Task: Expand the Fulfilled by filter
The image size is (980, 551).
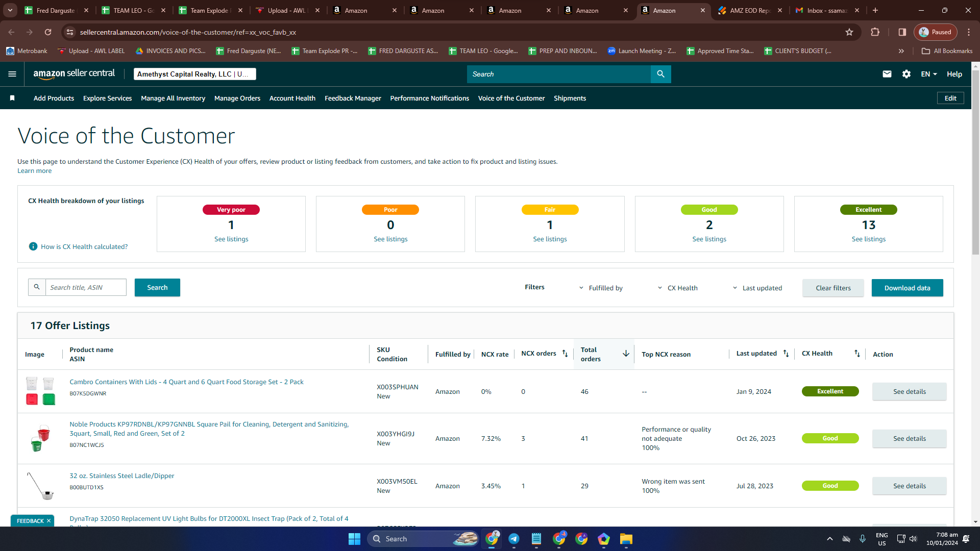Action: (601, 288)
